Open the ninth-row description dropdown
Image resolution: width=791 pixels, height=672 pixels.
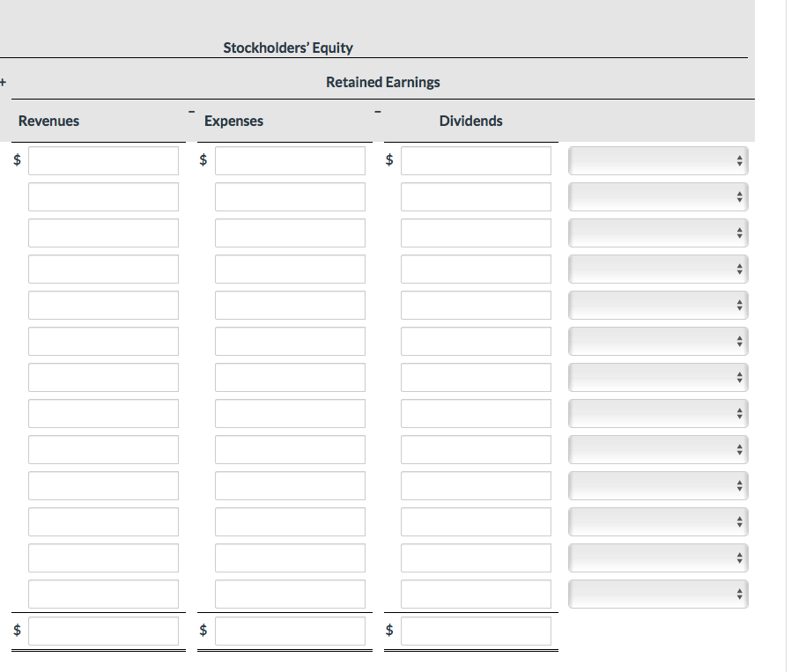658,449
